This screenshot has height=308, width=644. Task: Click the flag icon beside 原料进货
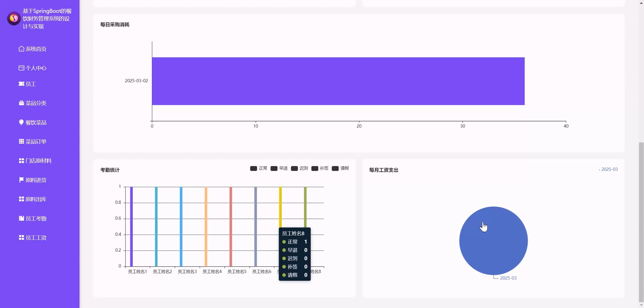(21, 180)
